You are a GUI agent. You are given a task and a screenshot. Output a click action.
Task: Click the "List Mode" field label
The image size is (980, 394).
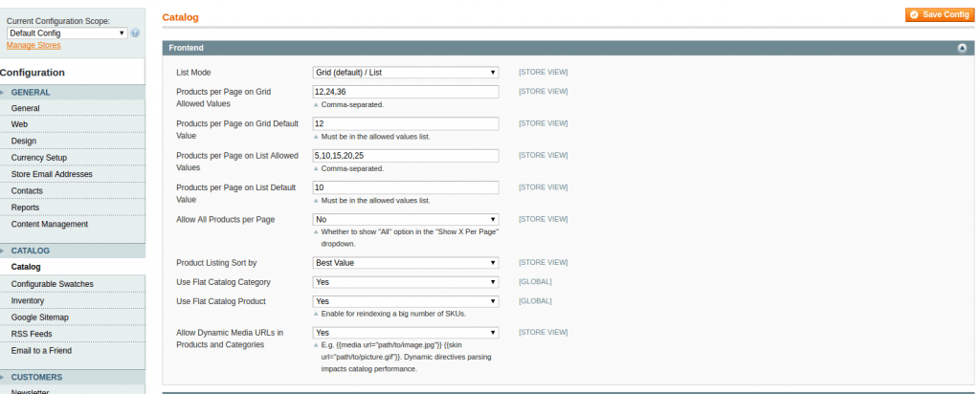click(x=193, y=73)
